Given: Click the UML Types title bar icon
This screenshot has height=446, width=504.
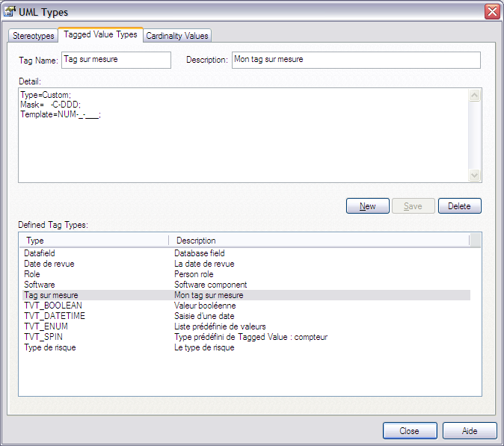Looking at the screenshot, I should pyautogui.click(x=10, y=10).
